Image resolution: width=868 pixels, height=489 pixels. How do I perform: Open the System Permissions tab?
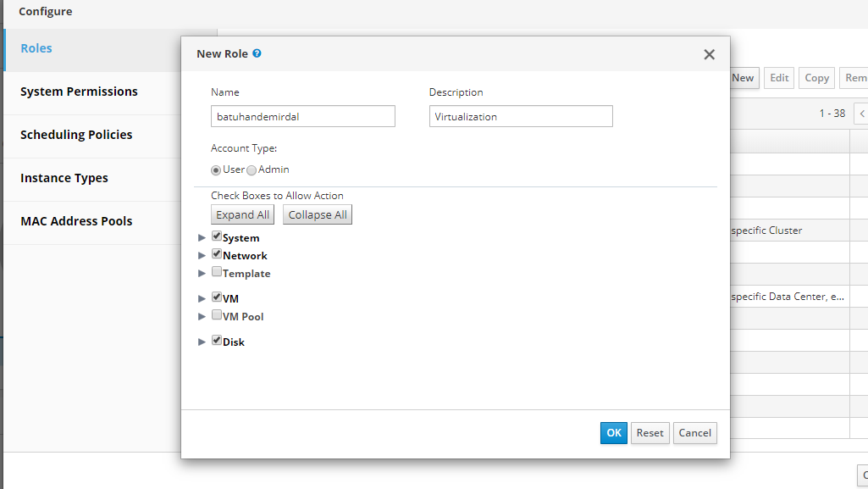(79, 92)
